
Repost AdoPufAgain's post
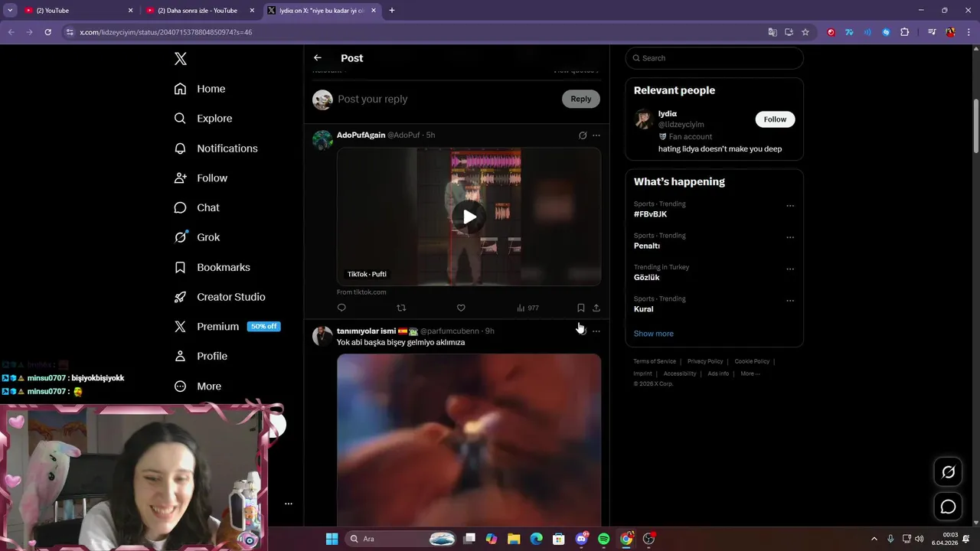tap(401, 308)
